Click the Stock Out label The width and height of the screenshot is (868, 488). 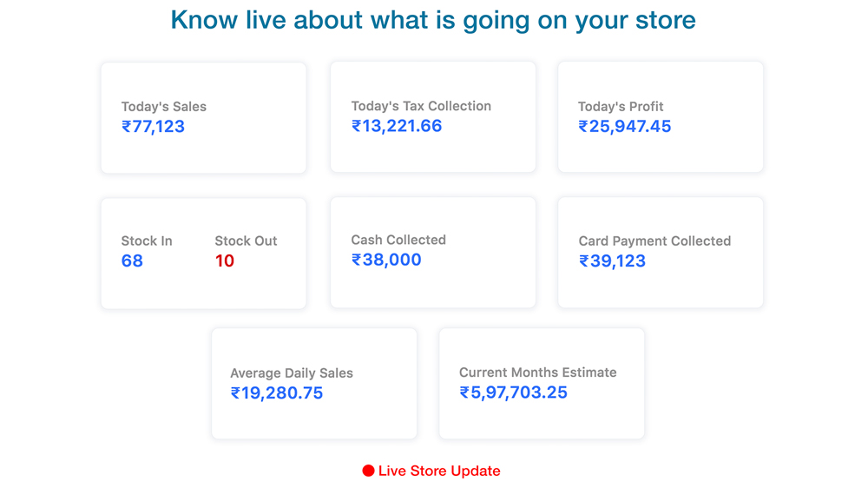246,241
